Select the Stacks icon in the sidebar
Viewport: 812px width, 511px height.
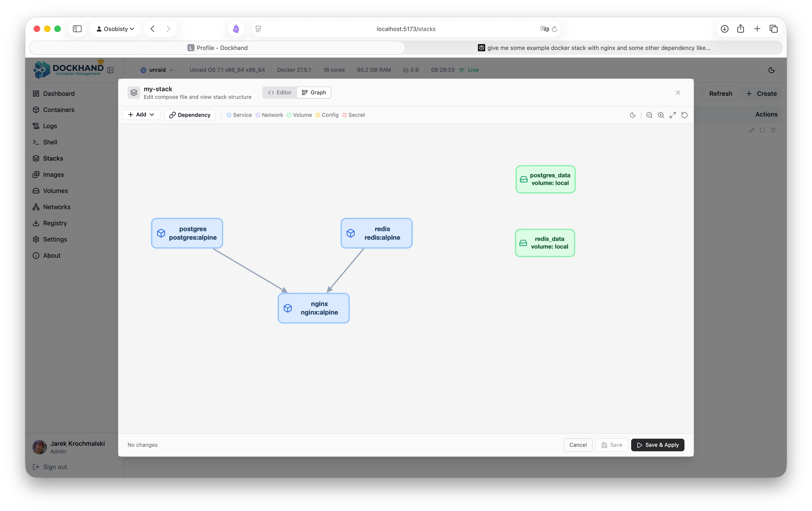tap(36, 158)
